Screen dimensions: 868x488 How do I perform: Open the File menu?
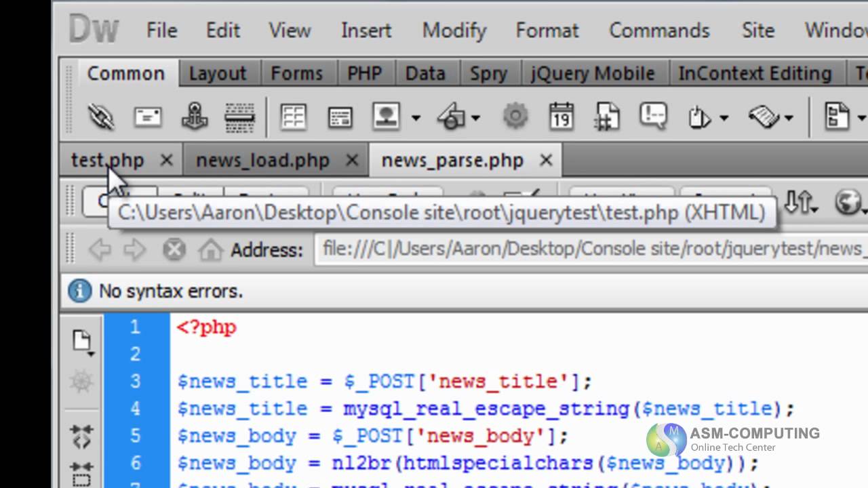[x=161, y=30]
